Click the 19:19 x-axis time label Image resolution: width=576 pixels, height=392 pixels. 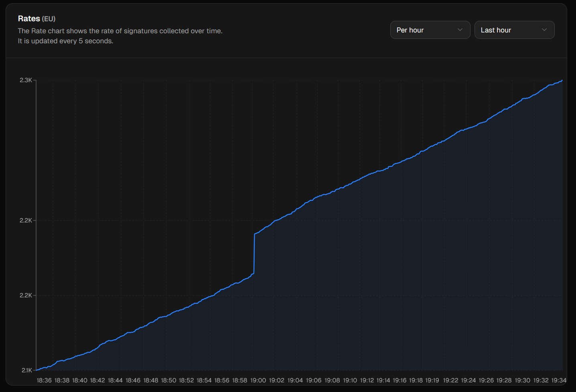(432, 380)
